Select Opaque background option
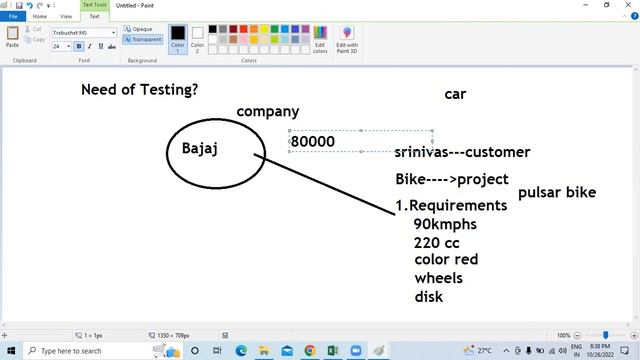 [x=138, y=29]
